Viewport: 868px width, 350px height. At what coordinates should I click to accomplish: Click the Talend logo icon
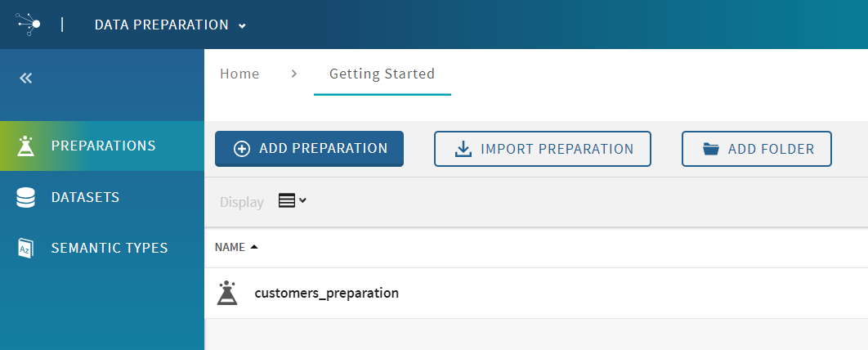pos(29,25)
